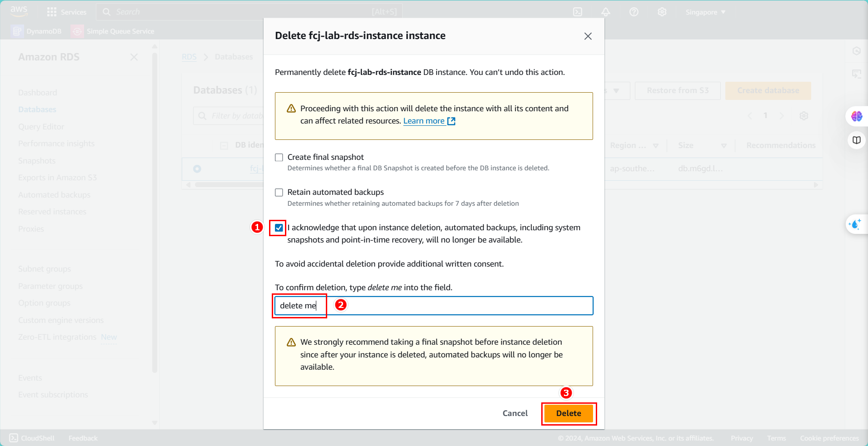Enable Retain automated backups checkbox

(x=279, y=193)
